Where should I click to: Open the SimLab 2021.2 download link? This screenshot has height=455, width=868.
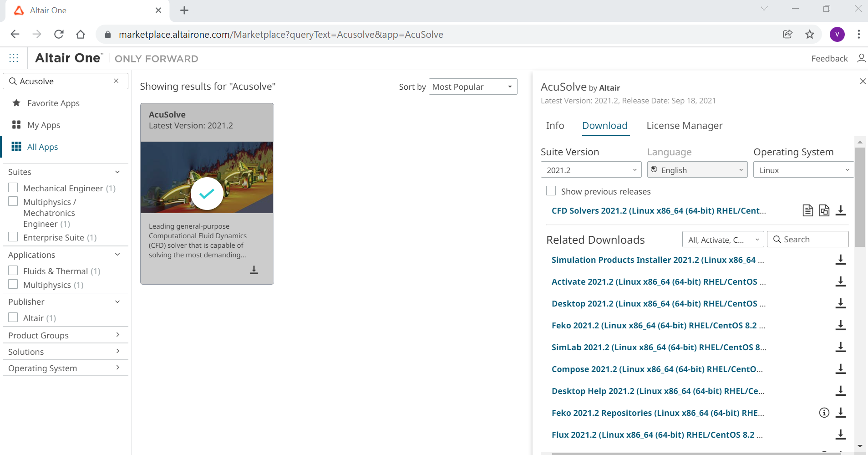pos(658,347)
